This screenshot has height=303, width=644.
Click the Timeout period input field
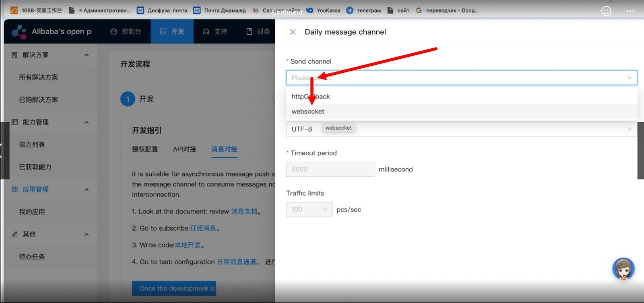pos(330,169)
